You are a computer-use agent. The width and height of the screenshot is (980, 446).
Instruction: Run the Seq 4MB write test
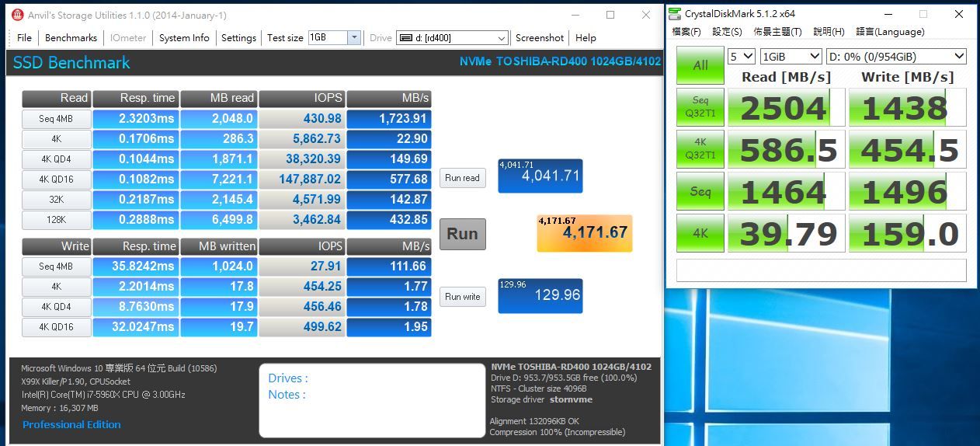[56, 267]
